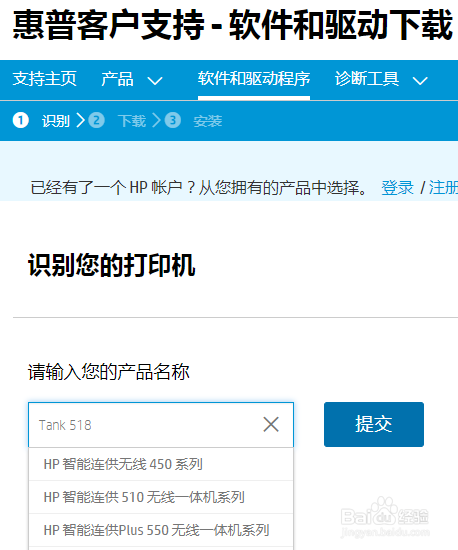Click step 2 circle icon for 下载
The image size is (458, 550).
pyautogui.click(x=96, y=120)
